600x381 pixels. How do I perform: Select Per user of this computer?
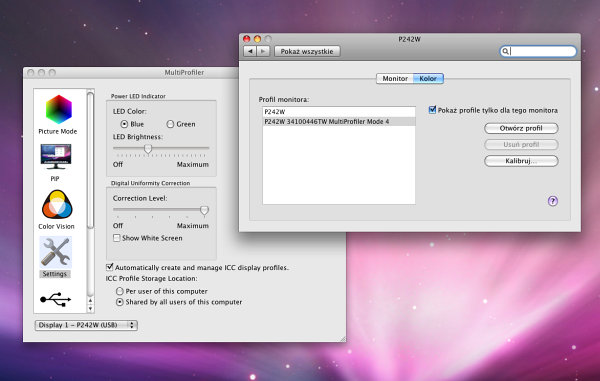[x=120, y=291]
